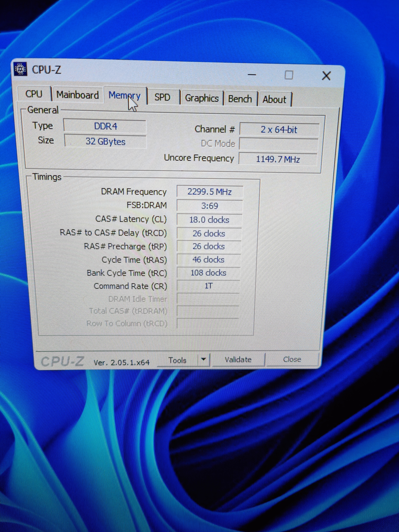Select the Size field showing 32 GBytes
399x532 pixels.
click(x=105, y=141)
